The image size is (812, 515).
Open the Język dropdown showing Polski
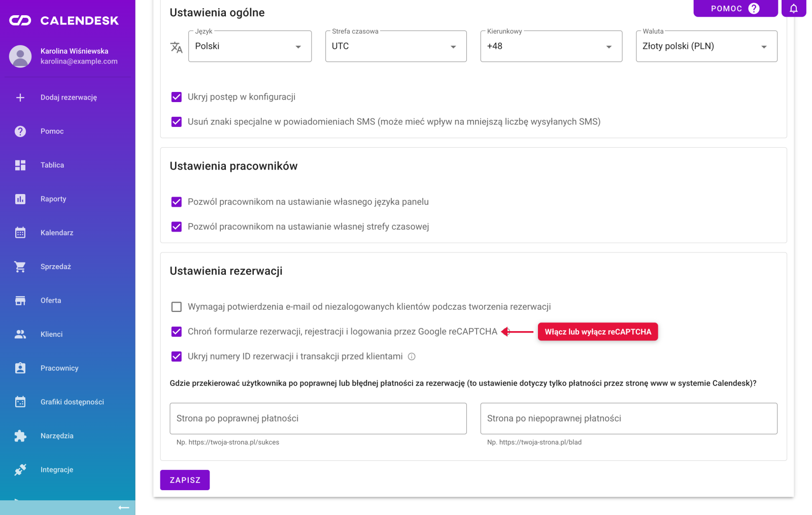click(x=250, y=46)
